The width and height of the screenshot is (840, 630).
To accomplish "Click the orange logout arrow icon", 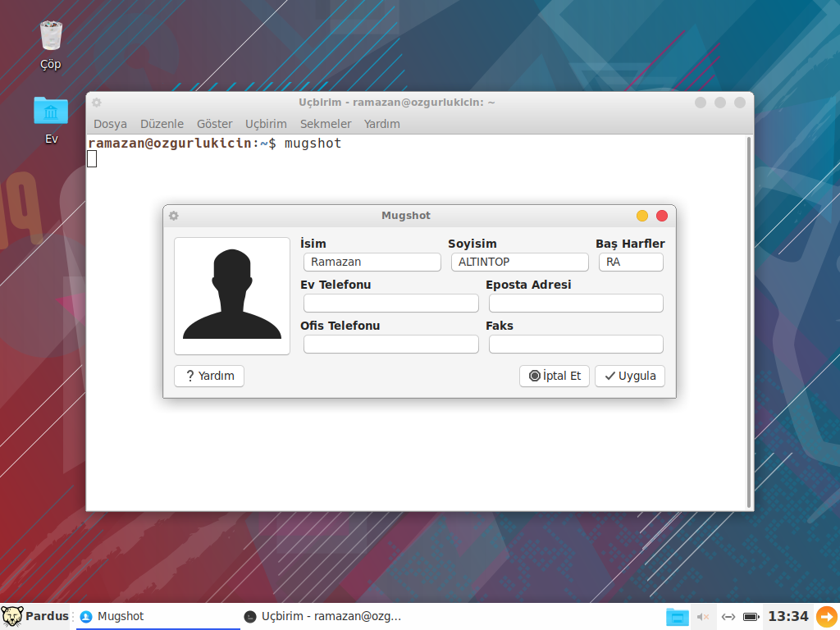I will click(827, 616).
